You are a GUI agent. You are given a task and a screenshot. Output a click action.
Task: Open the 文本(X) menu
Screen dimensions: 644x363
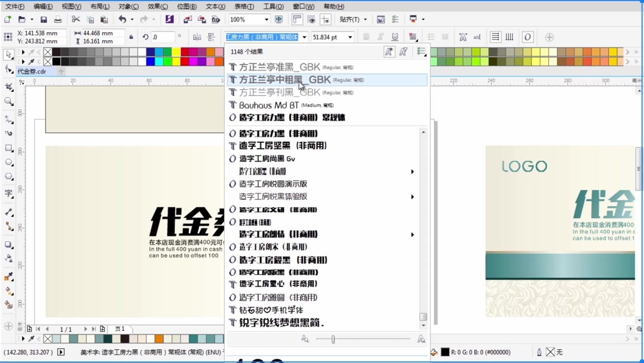[x=215, y=7]
